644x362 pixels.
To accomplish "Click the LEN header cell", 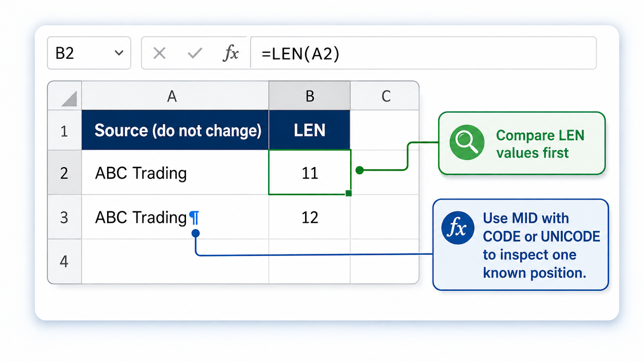I will (310, 130).
